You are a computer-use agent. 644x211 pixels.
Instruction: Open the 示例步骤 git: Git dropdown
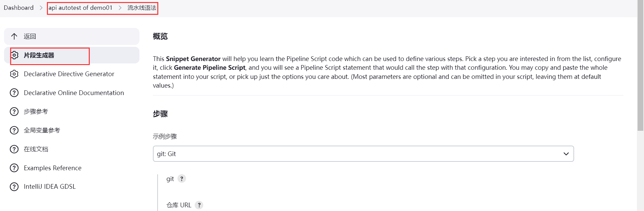[363, 154]
